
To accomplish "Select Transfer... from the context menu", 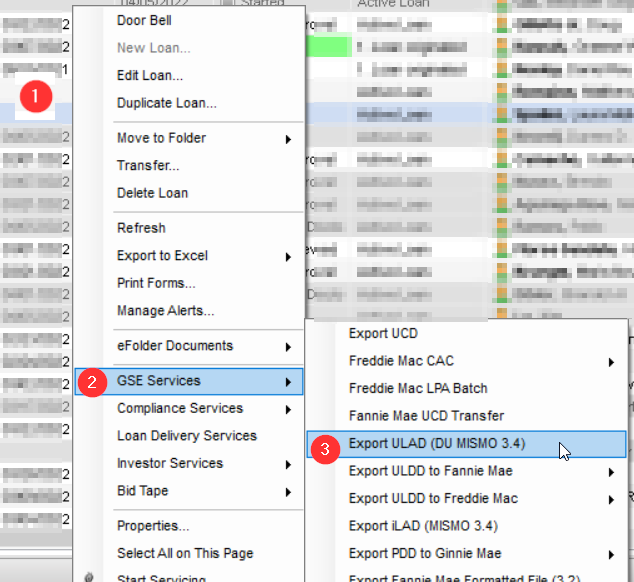I will 188,165.
